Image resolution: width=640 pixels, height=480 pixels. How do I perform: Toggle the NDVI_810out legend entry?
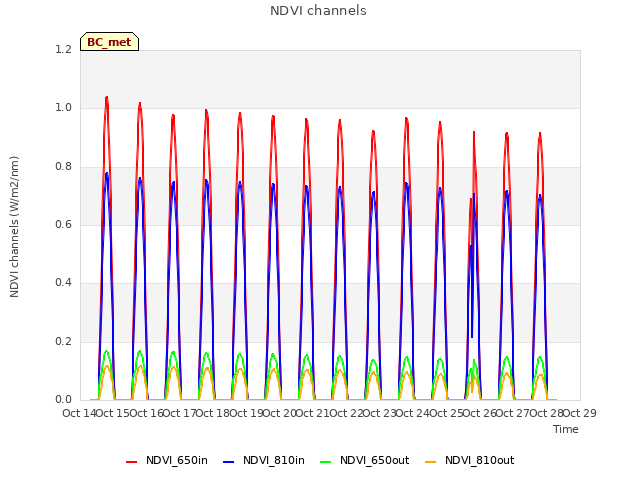pyautogui.click(x=469, y=461)
